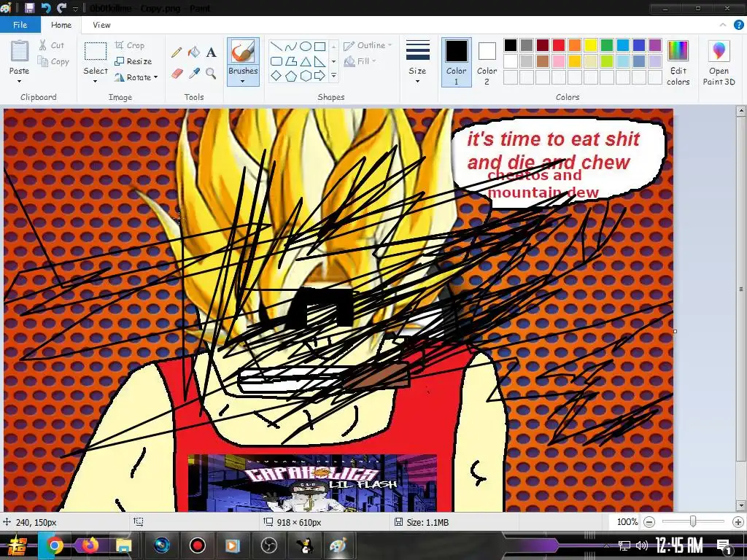Select Color 2 background box
The image size is (747, 560).
487,63
